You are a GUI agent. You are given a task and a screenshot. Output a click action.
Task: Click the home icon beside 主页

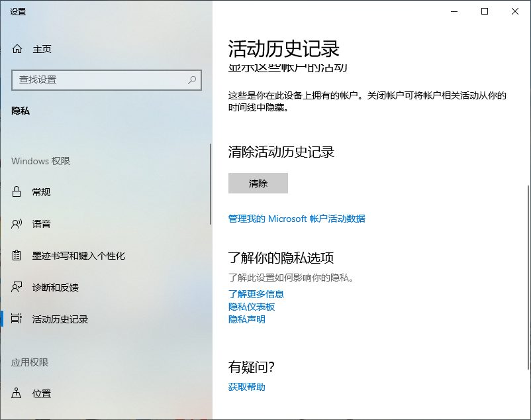tap(18, 49)
